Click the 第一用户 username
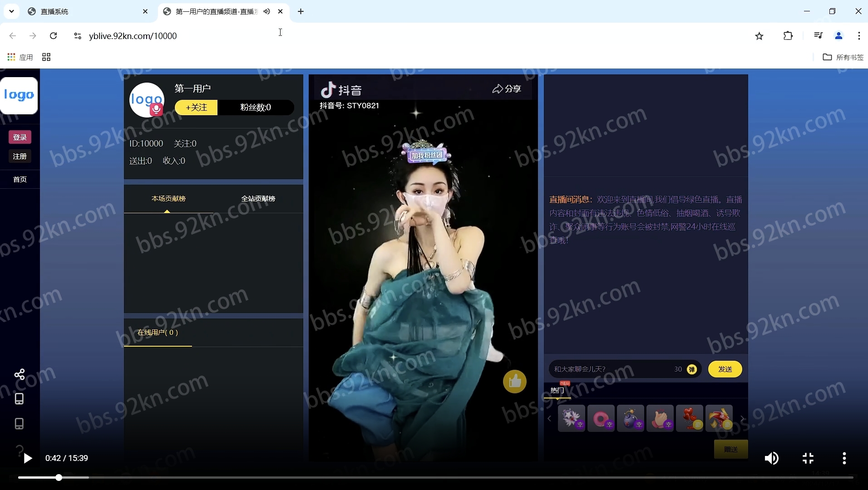The width and height of the screenshot is (868, 490). pos(192,88)
